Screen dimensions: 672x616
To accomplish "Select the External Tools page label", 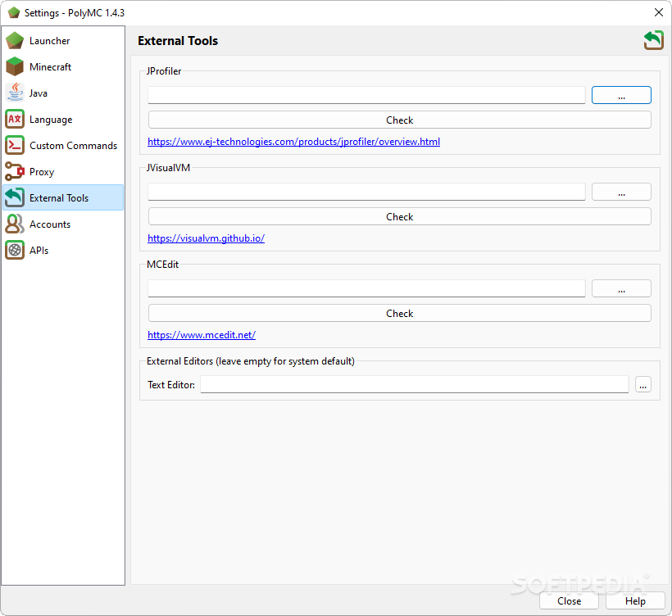I will tap(59, 198).
